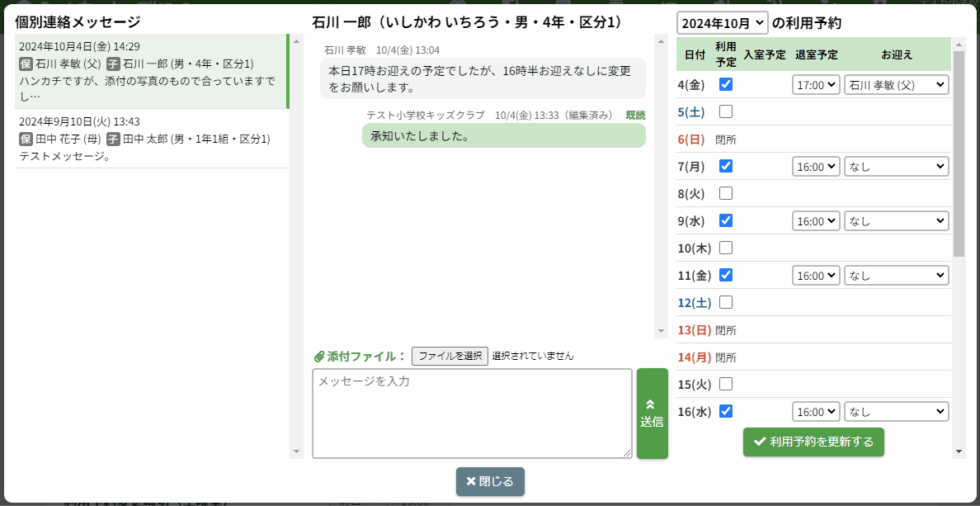
Task: Click 利用予約を更新する button
Action: click(x=813, y=442)
